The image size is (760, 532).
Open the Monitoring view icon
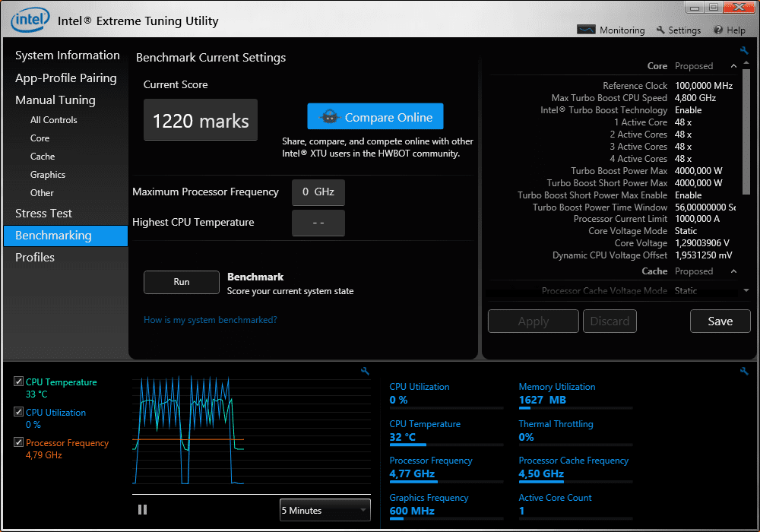586,30
